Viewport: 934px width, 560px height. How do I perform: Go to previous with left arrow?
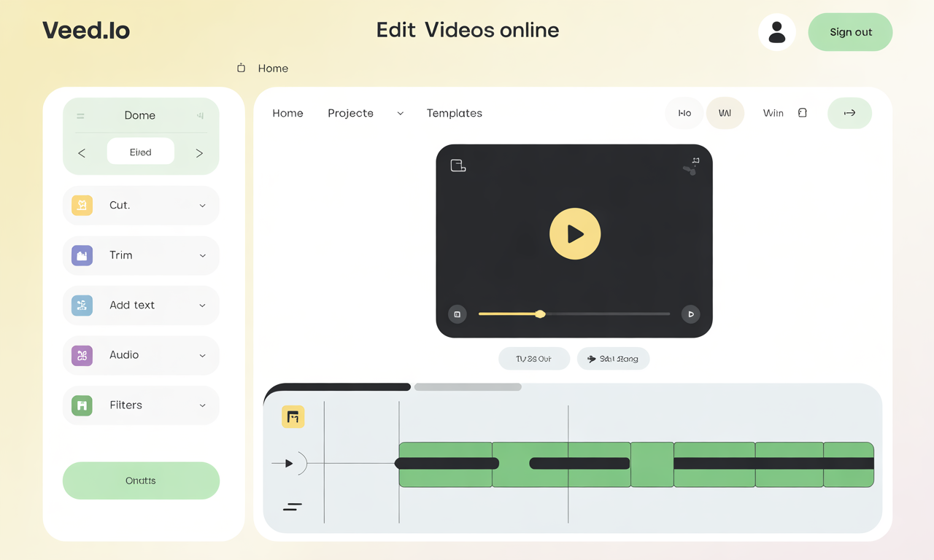[x=82, y=153]
